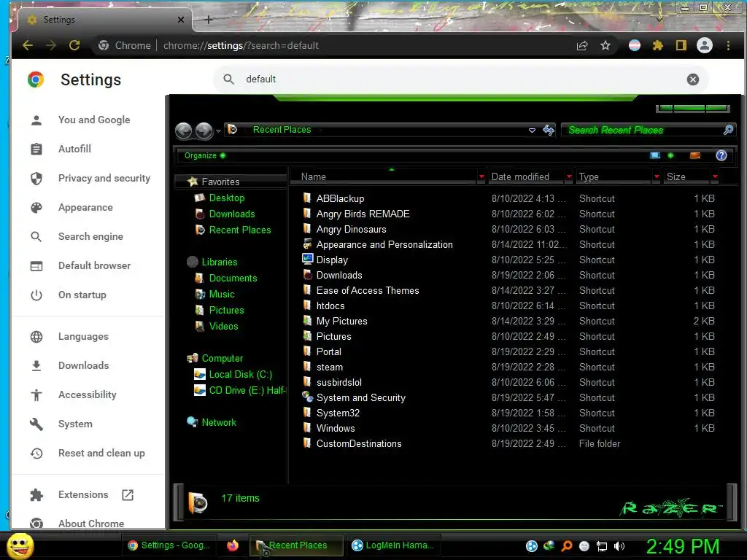Open the Date modified column filter arrow
747x560 pixels.
coord(569,176)
